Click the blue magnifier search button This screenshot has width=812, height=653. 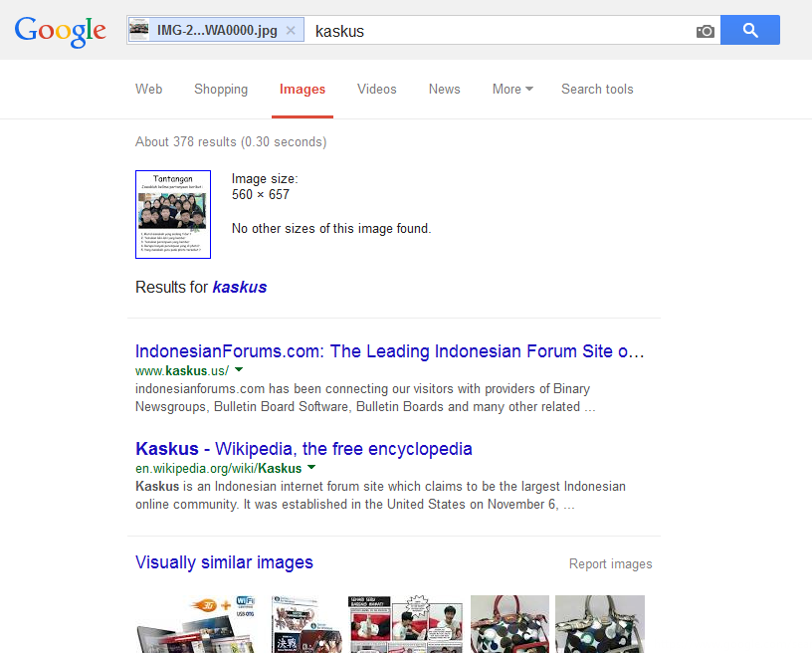click(750, 30)
